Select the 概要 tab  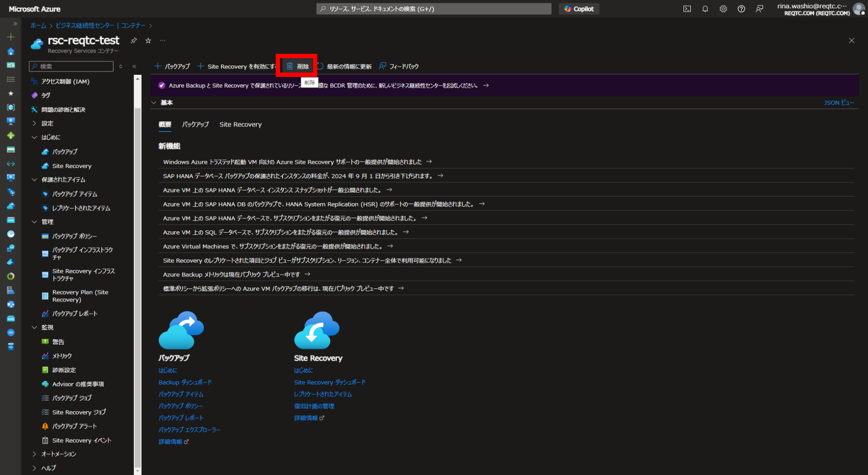coord(165,125)
